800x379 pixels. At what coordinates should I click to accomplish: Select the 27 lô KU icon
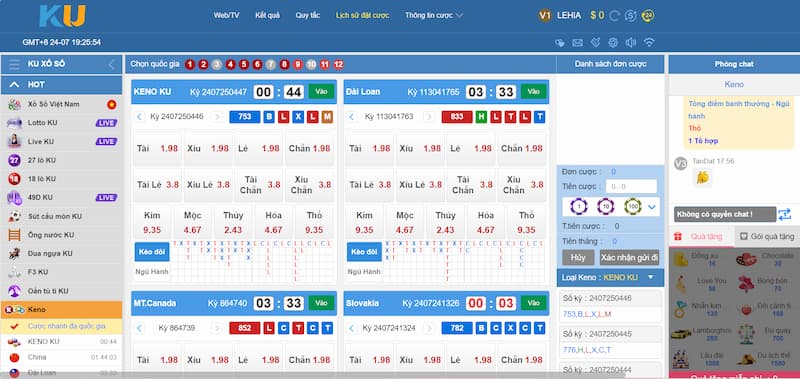(x=14, y=160)
